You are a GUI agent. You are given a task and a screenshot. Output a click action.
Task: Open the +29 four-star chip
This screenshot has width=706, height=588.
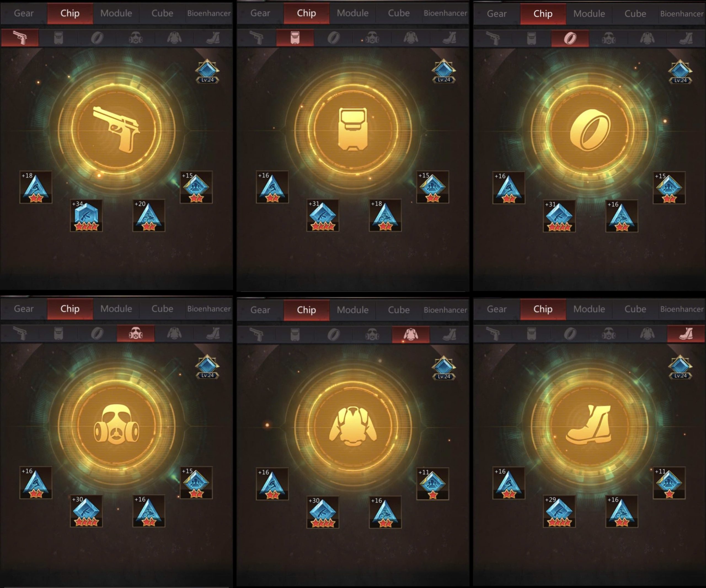559,511
